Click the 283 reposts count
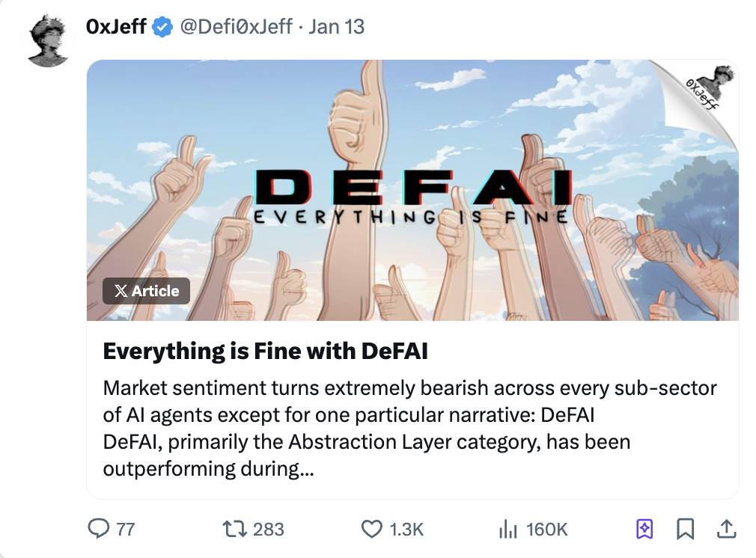This screenshot has width=756, height=558. click(x=268, y=529)
